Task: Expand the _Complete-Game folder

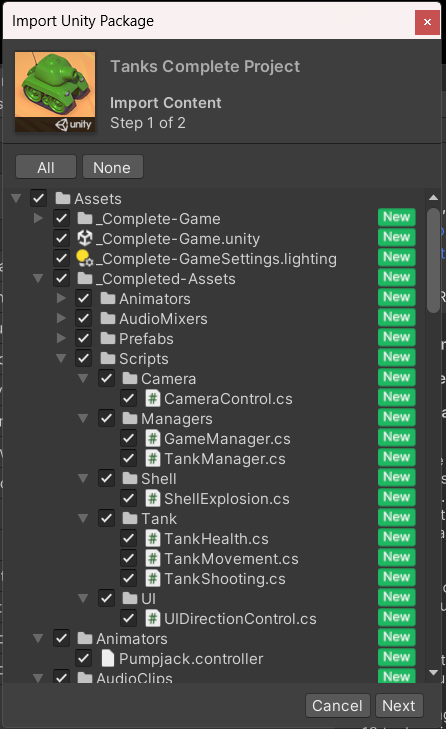Action: click(x=39, y=218)
